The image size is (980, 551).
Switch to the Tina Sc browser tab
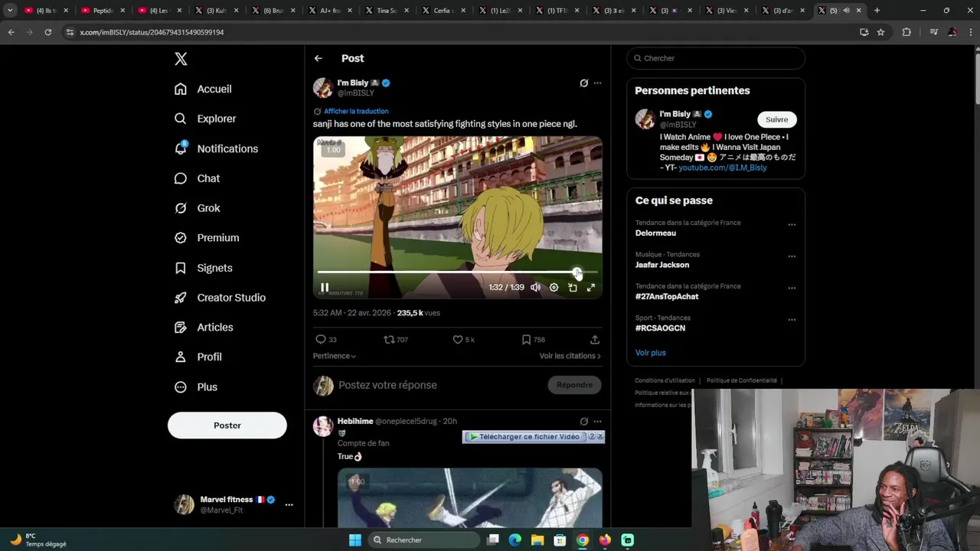point(388,11)
